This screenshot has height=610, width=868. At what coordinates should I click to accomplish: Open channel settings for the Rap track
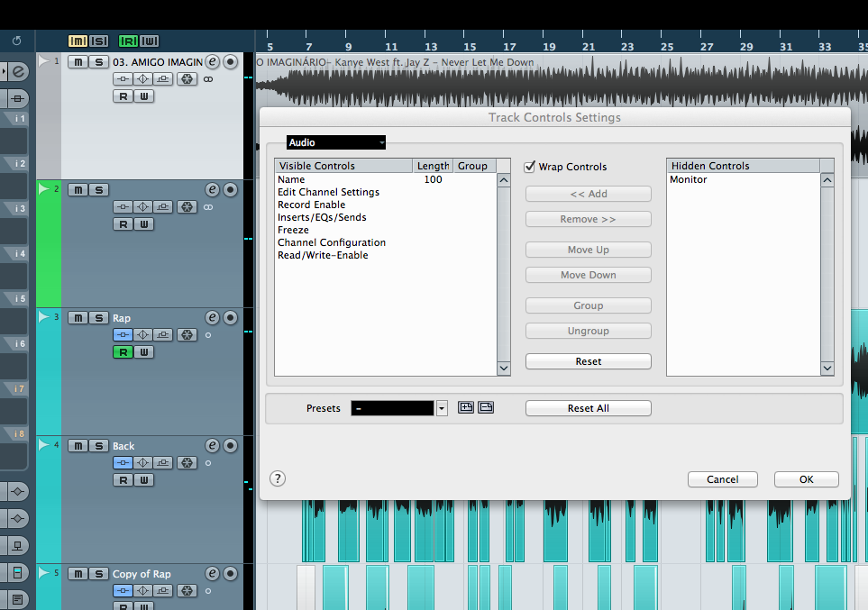coord(212,318)
